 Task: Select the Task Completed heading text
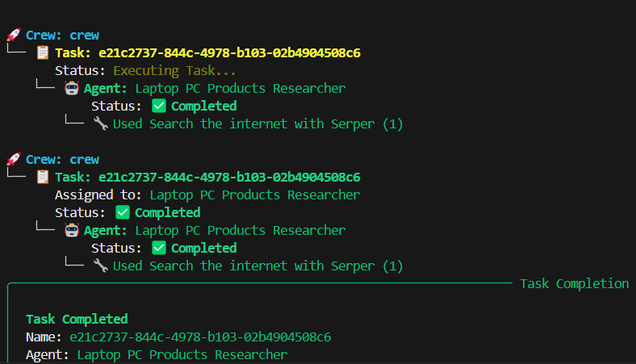(x=77, y=319)
